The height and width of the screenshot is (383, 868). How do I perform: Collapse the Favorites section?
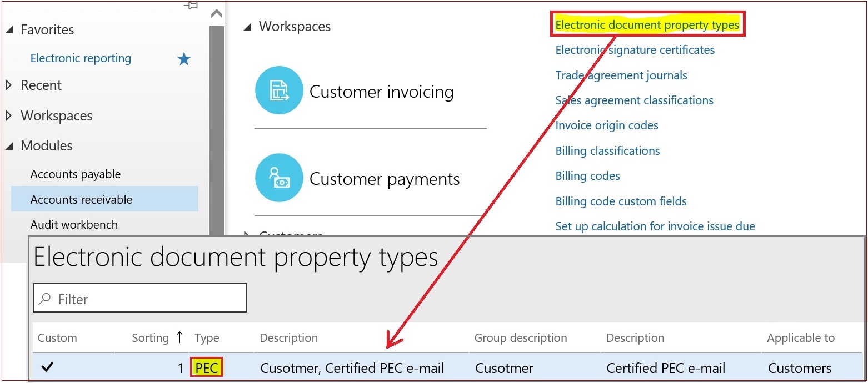[x=9, y=30]
